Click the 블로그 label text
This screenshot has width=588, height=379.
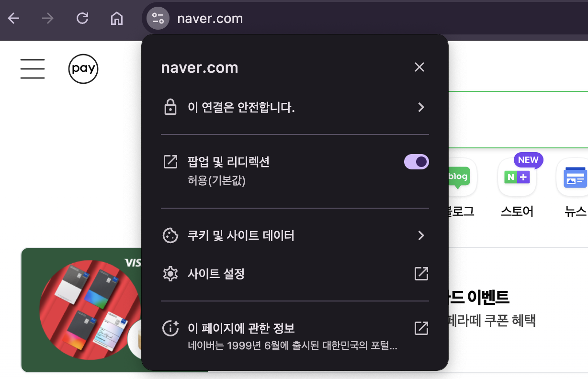(461, 212)
